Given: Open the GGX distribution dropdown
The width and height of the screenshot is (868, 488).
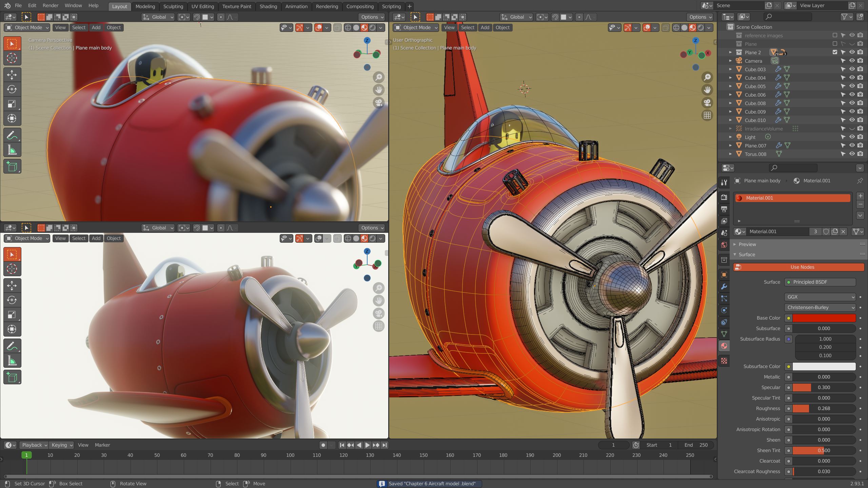Looking at the screenshot, I should tap(820, 297).
